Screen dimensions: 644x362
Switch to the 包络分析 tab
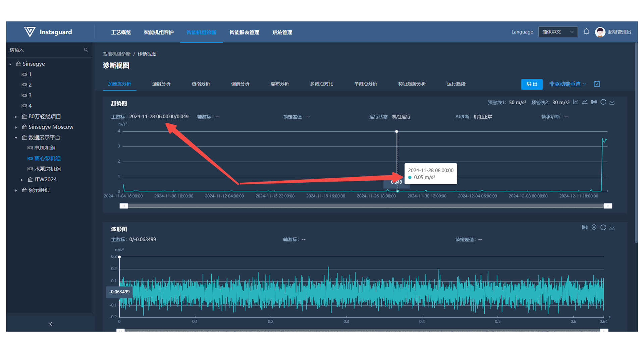(201, 84)
